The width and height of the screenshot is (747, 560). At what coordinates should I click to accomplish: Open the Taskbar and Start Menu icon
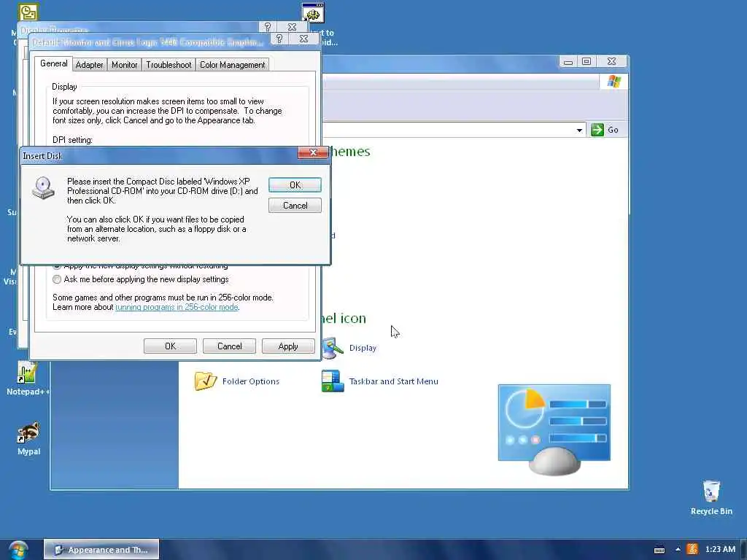[x=333, y=381]
